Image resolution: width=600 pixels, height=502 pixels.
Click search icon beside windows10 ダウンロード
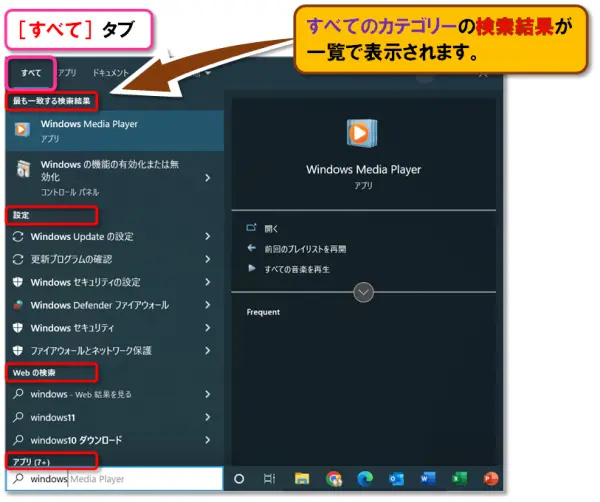18,440
